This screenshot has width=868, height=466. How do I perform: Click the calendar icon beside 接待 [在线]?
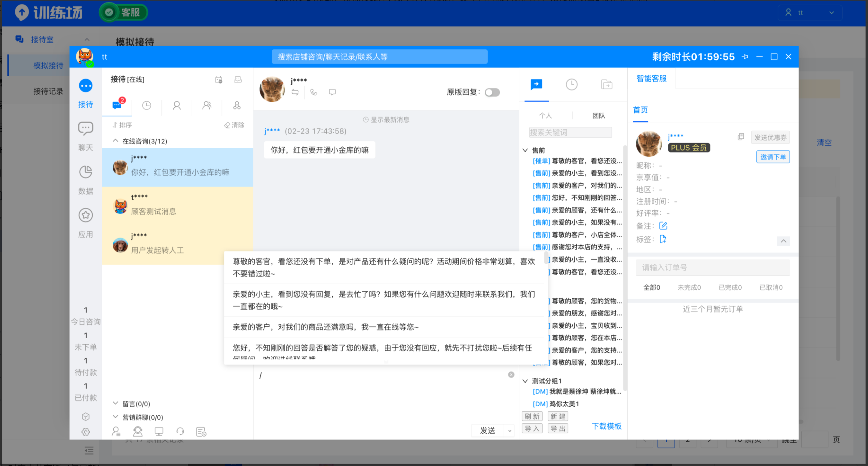pyautogui.click(x=219, y=80)
